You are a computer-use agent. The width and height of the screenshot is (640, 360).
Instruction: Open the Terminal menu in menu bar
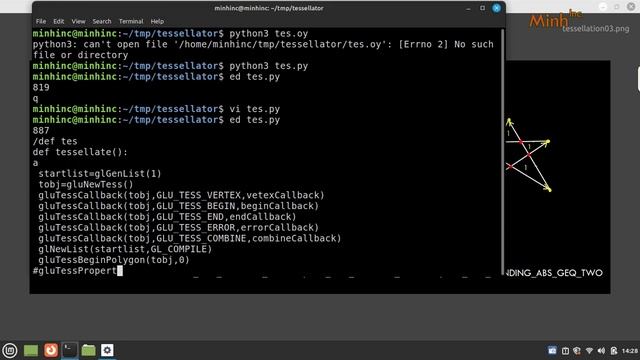pos(131,21)
